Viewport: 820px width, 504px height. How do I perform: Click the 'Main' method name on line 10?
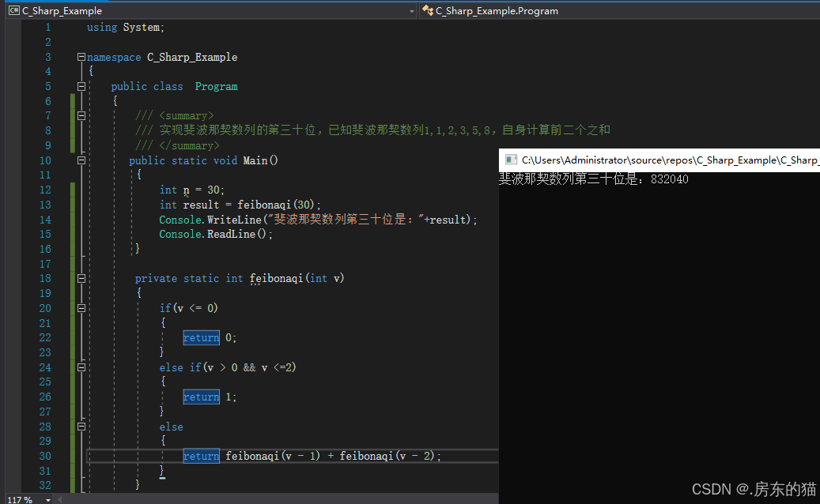[x=255, y=160]
